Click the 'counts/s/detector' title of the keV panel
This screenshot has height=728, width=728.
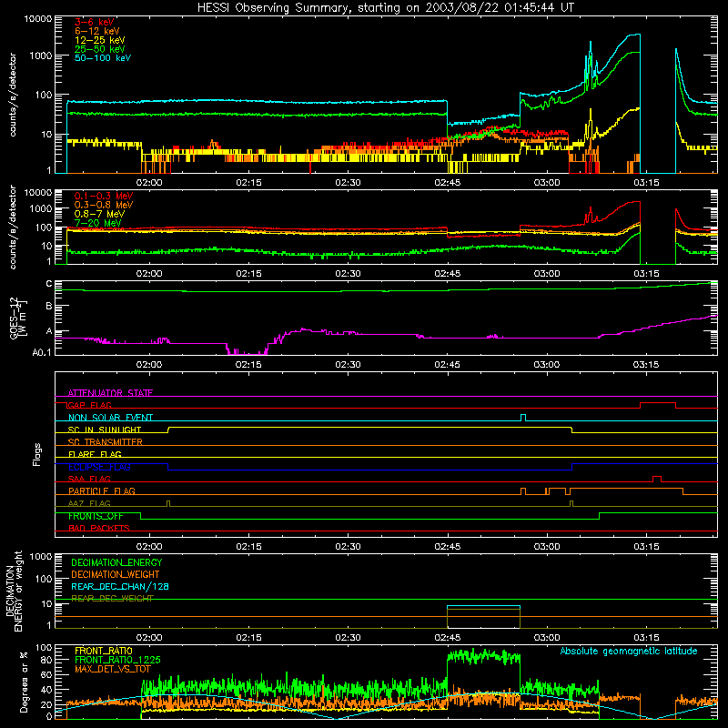pyautogui.click(x=13, y=95)
